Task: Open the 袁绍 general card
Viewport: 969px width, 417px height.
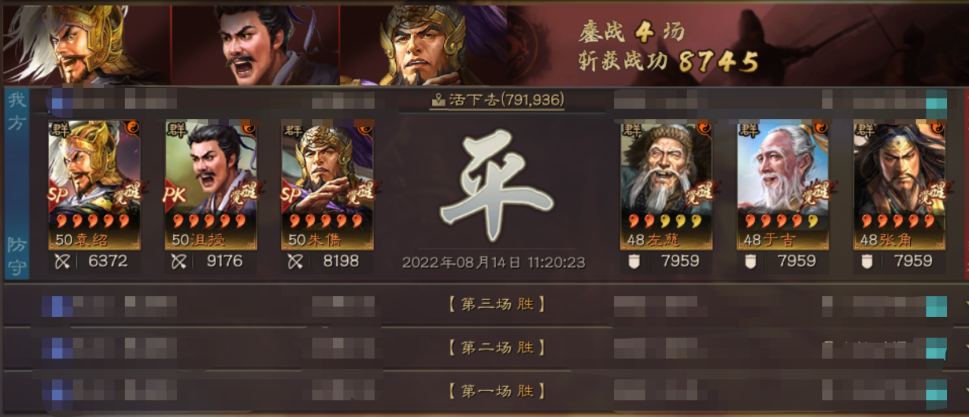Action: click(95, 185)
